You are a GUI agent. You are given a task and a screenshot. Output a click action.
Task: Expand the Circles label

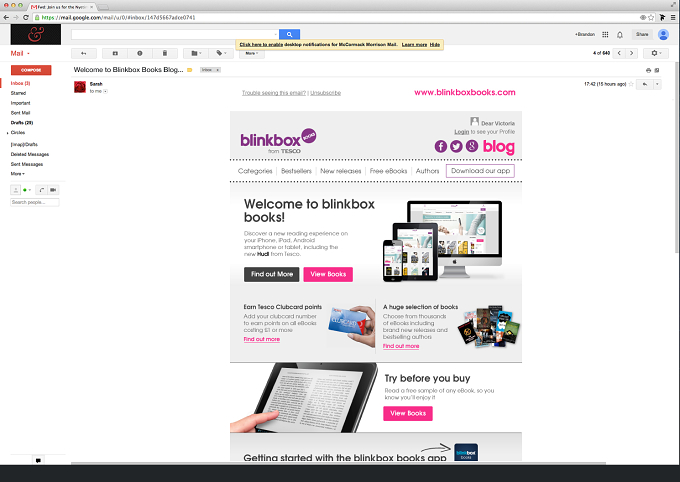pos(8,133)
